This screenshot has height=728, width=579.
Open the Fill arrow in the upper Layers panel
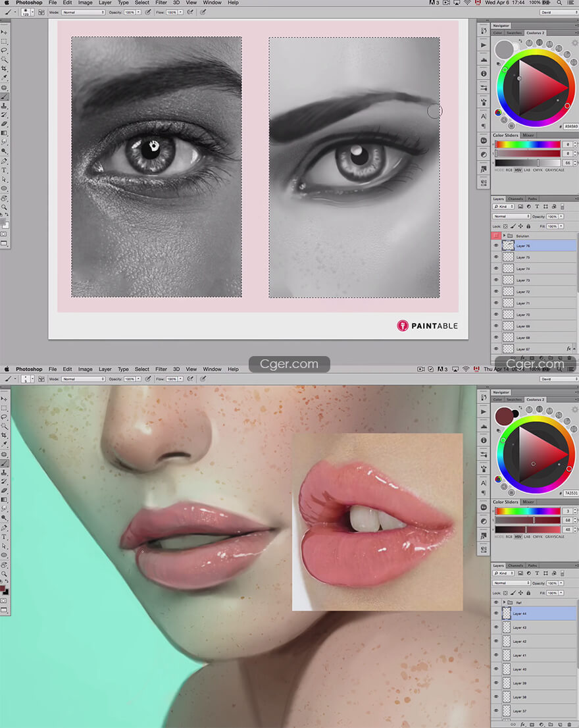561,226
